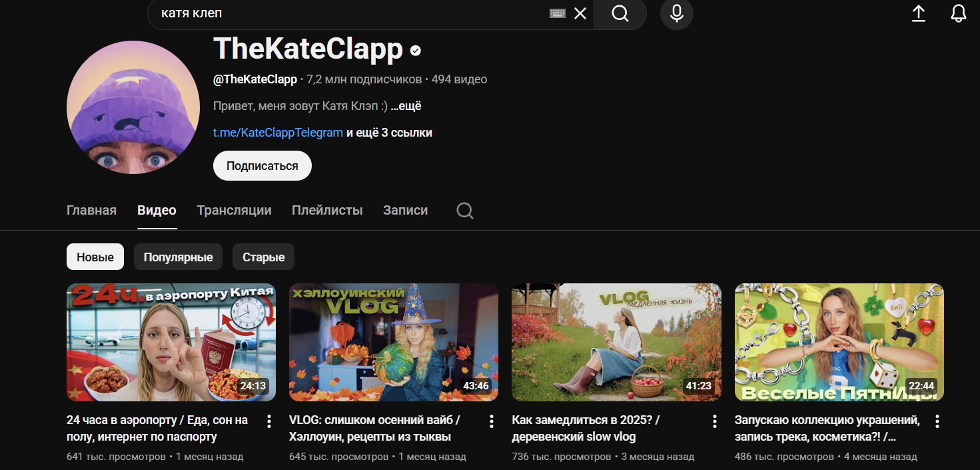Select the Старые filter chip
The width and height of the screenshot is (980, 470).
(x=263, y=257)
